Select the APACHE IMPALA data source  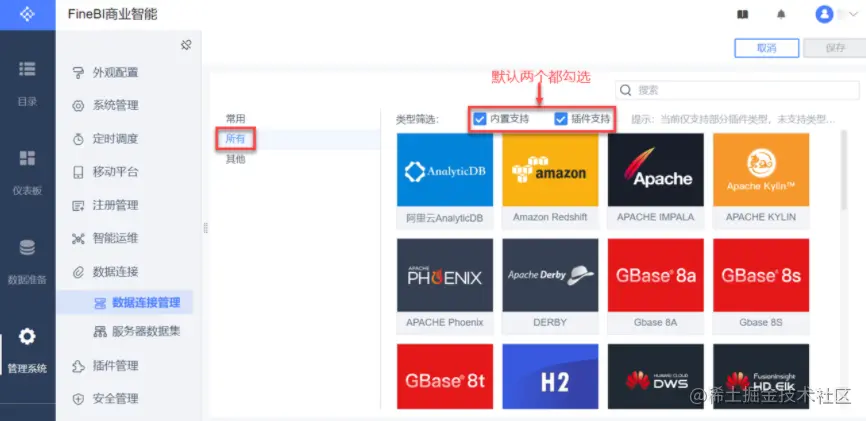tap(656, 181)
